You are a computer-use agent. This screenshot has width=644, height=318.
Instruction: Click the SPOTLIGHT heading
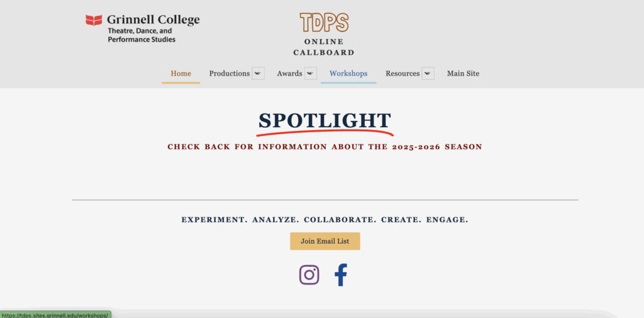pos(325,121)
